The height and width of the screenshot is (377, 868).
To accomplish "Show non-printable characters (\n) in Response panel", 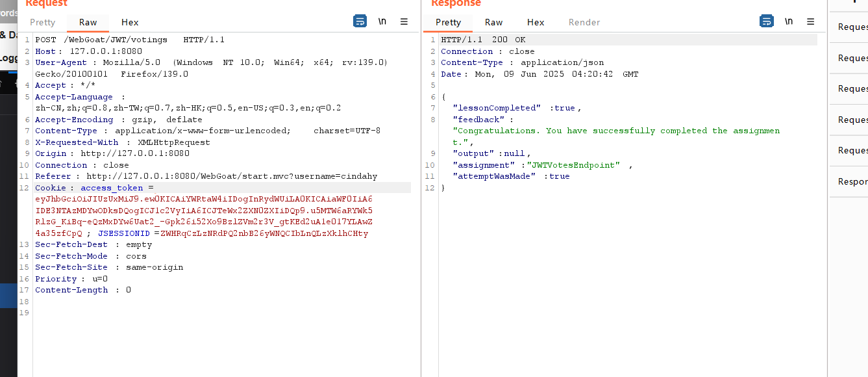I will click(789, 21).
